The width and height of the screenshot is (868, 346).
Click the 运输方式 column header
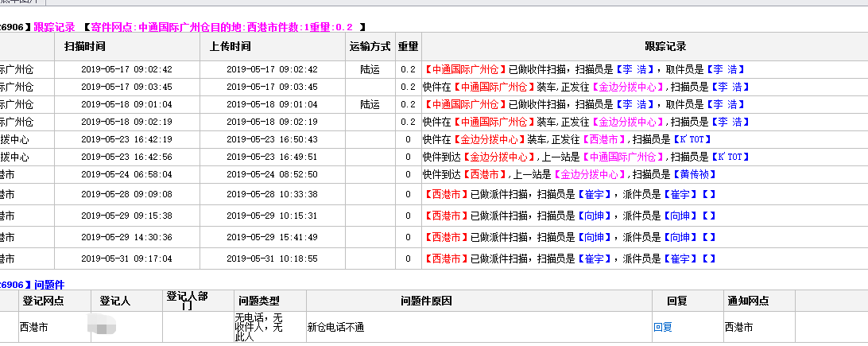coord(370,46)
